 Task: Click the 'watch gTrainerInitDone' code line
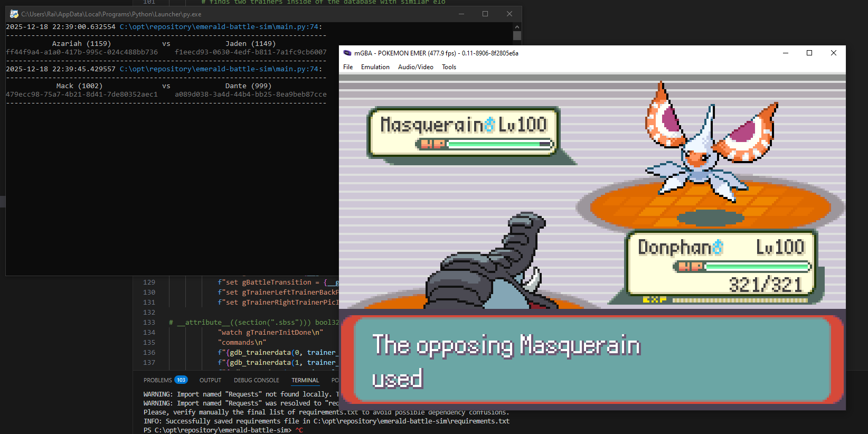tap(270, 333)
